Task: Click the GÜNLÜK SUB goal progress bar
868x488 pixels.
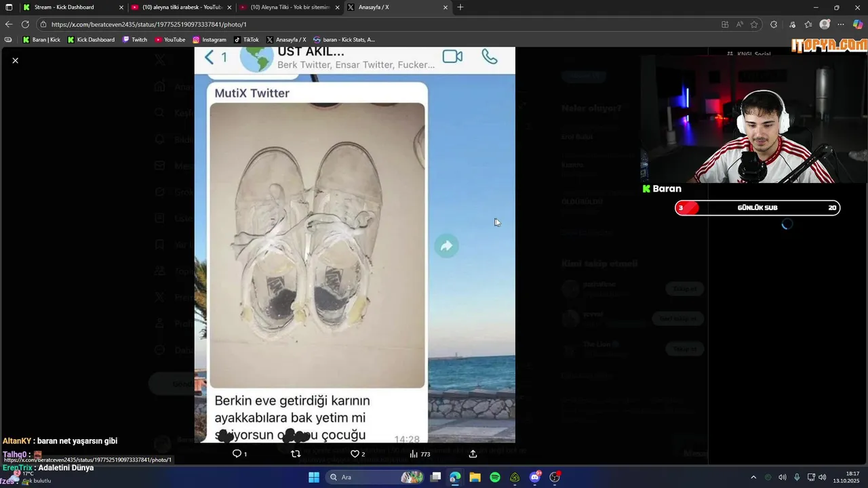Action: point(757,207)
